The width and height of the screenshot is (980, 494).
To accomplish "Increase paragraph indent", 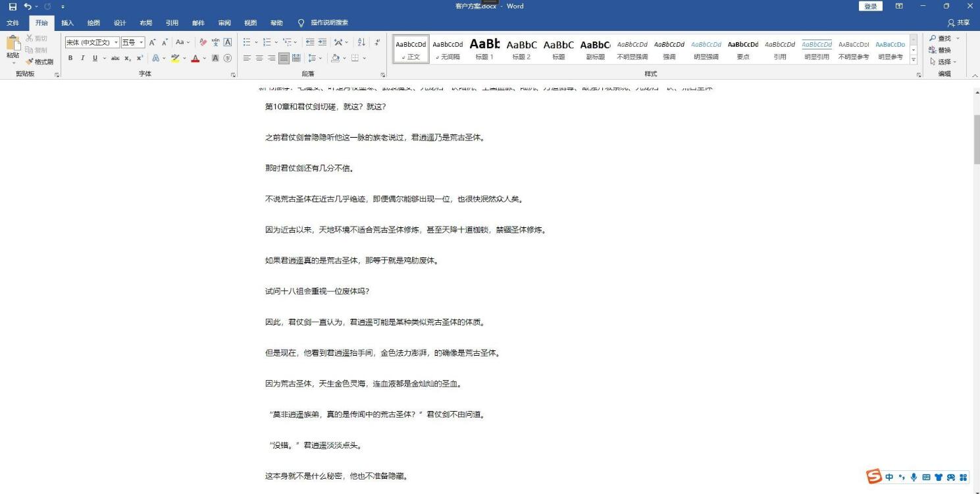I will (323, 42).
